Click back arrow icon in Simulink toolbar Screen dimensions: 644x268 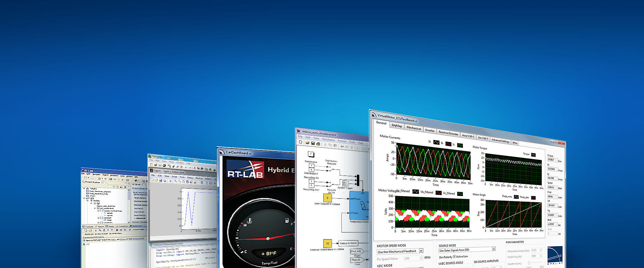tap(342, 146)
